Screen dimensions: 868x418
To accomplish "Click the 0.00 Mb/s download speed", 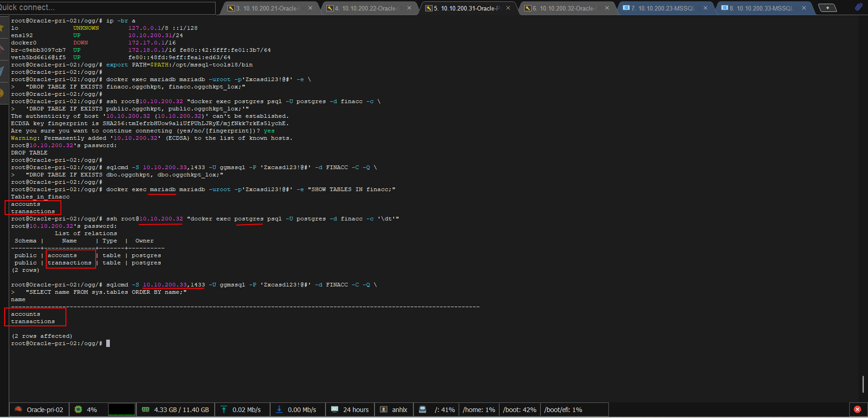I will tap(302, 410).
